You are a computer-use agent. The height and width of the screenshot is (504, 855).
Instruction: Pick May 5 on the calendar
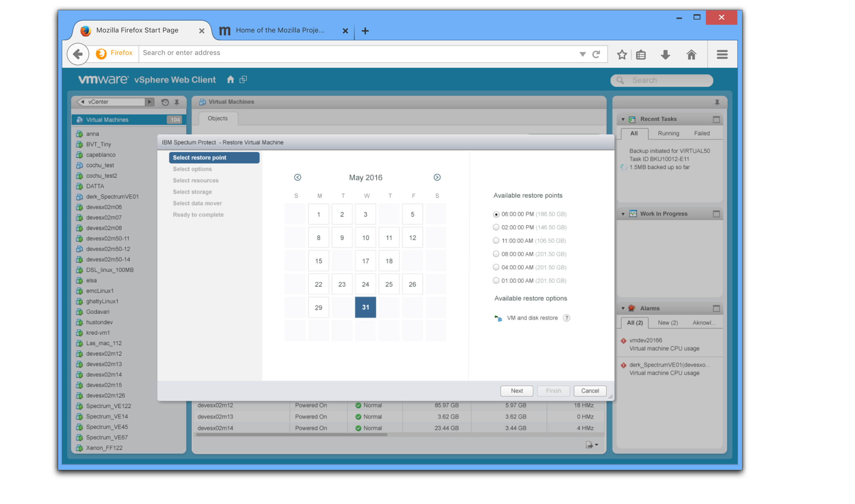(412, 214)
